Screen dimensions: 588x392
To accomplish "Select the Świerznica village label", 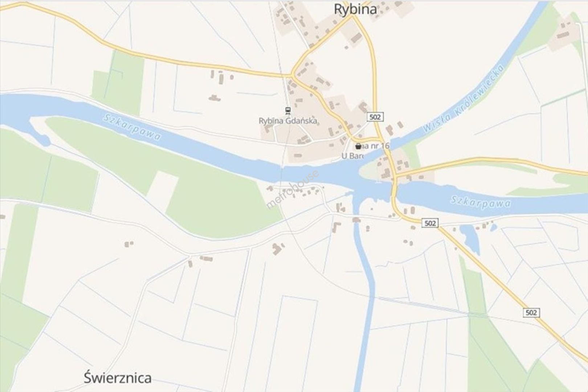I will [x=118, y=377].
